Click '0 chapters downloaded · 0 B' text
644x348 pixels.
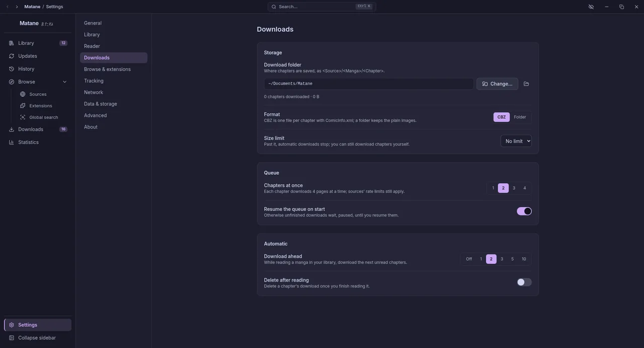point(292,97)
